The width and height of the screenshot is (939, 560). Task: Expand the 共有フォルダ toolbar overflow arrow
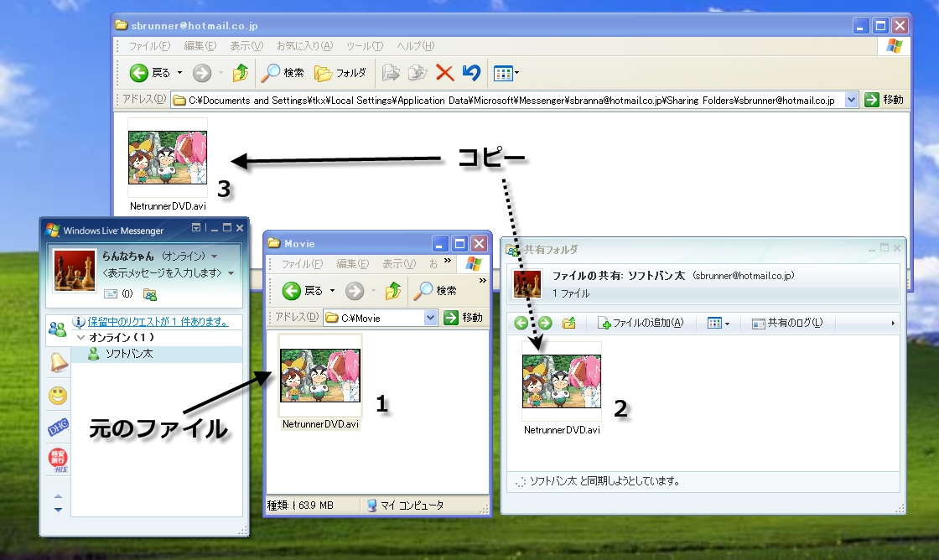893,324
